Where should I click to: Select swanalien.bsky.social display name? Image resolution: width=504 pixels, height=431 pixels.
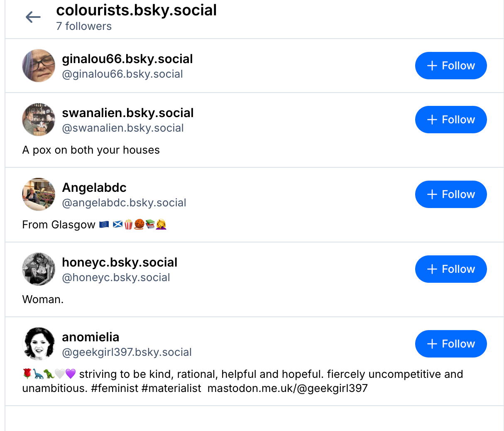pyautogui.click(x=127, y=113)
